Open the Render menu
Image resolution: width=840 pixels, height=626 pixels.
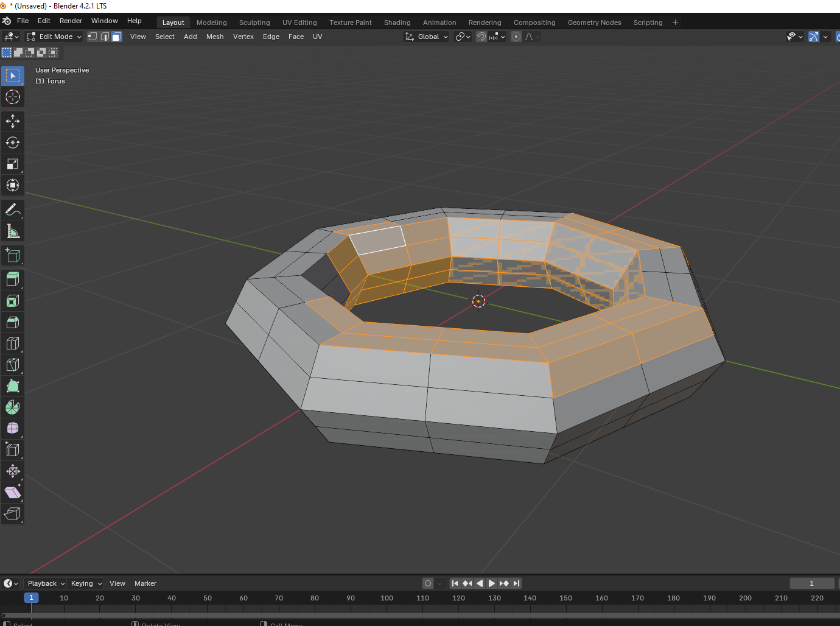(x=71, y=21)
